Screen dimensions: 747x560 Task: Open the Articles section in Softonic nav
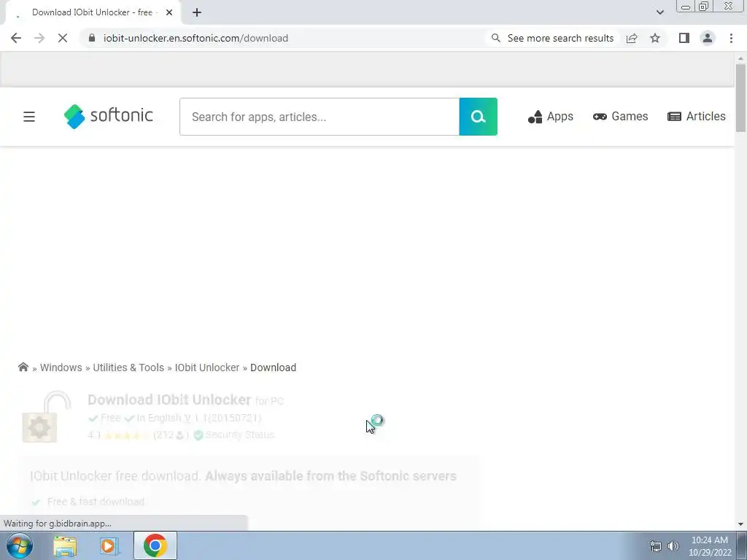pos(697,116)
